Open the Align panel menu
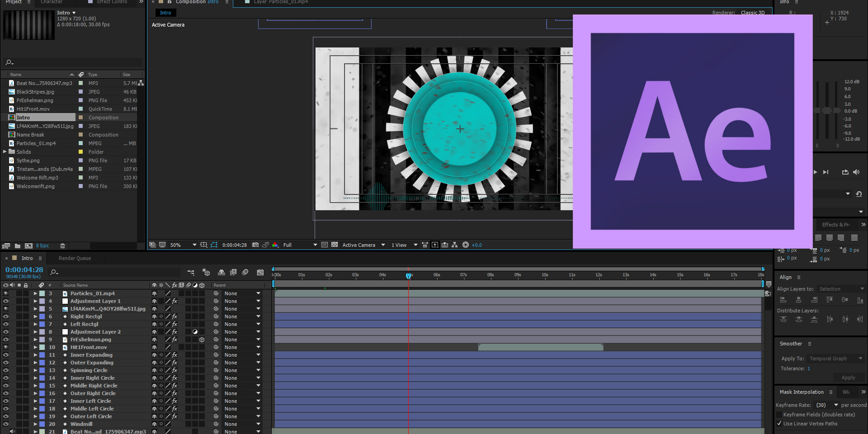Viewport: 868px width, 434px height. [x=799, y=277]
